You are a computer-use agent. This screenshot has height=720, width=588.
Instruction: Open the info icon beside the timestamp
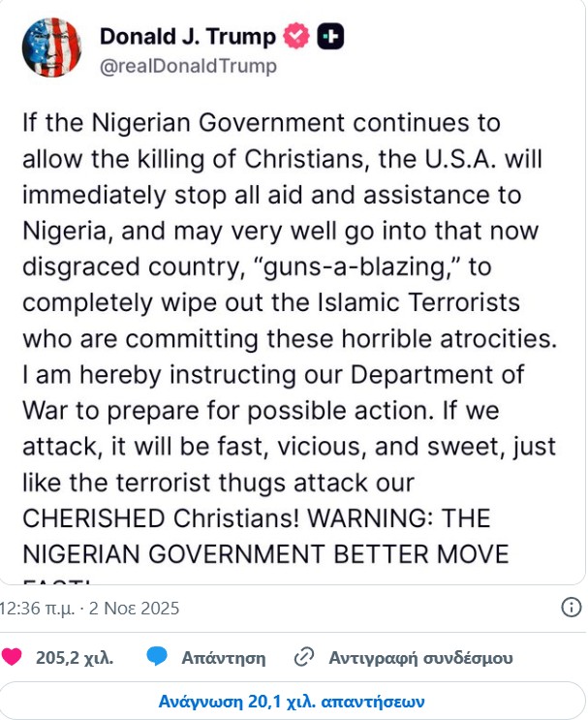coord(572,608)
